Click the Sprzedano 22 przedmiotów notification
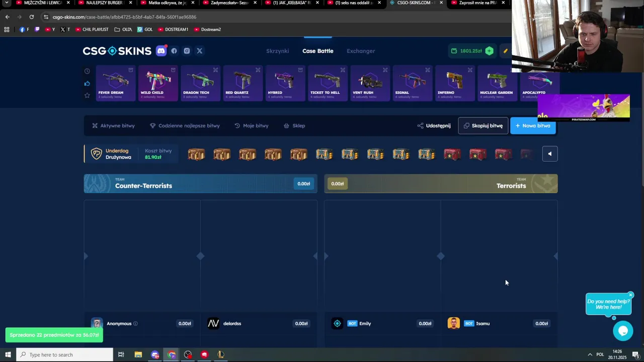Image resolution: width=644 pixels, height=362 pixels. pyautogui.click(x=54, y=335)
